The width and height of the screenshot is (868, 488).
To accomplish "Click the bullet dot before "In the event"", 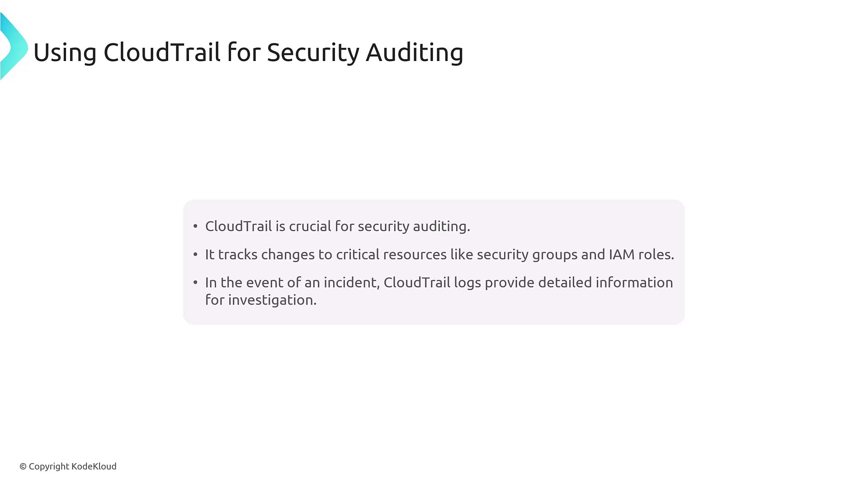I will [195, 282].
